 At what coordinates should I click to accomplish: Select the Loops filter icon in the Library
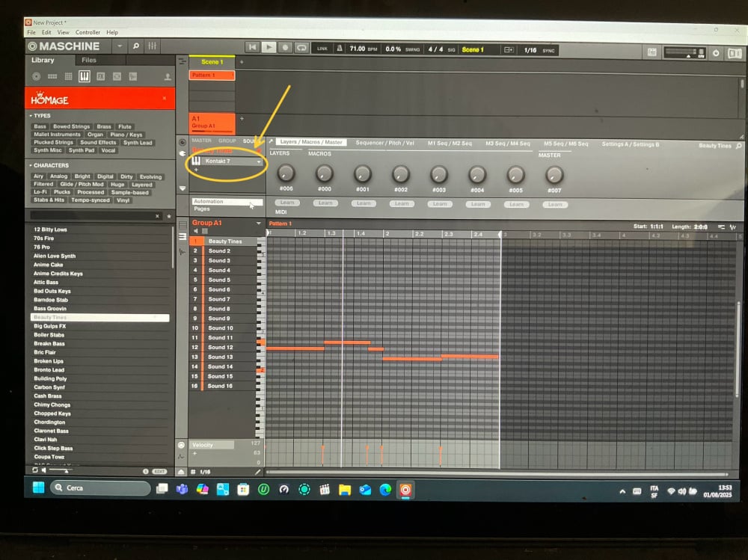(117, 76)
